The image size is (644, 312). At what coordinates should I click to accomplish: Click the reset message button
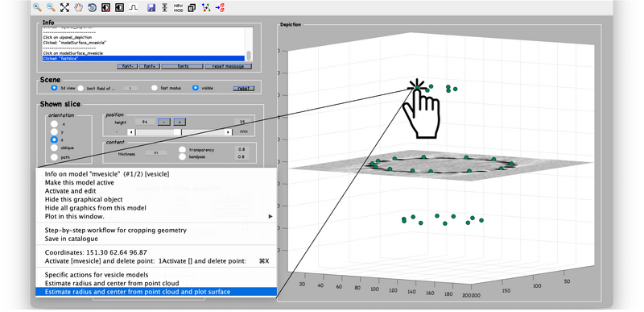pos(228,67)
